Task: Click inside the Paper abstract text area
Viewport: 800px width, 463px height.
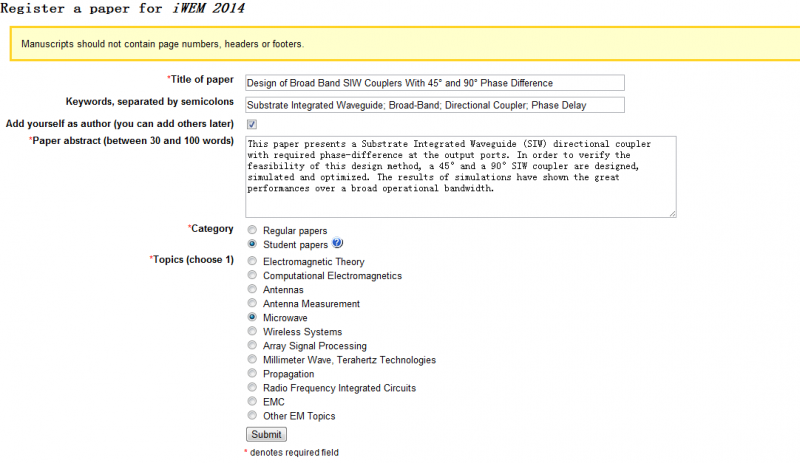Action: click(x=461, y=177)
